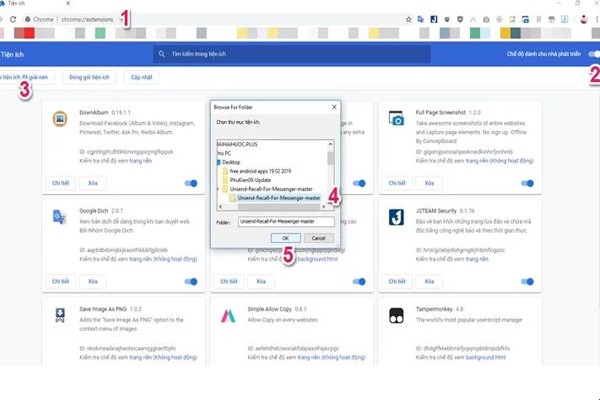The height and width of the screenshot is (400, 600).
Task: Click the load unpacked 'tiện ích đã giải nén' button
Action: pyautogui.click(x=25, y=77)
